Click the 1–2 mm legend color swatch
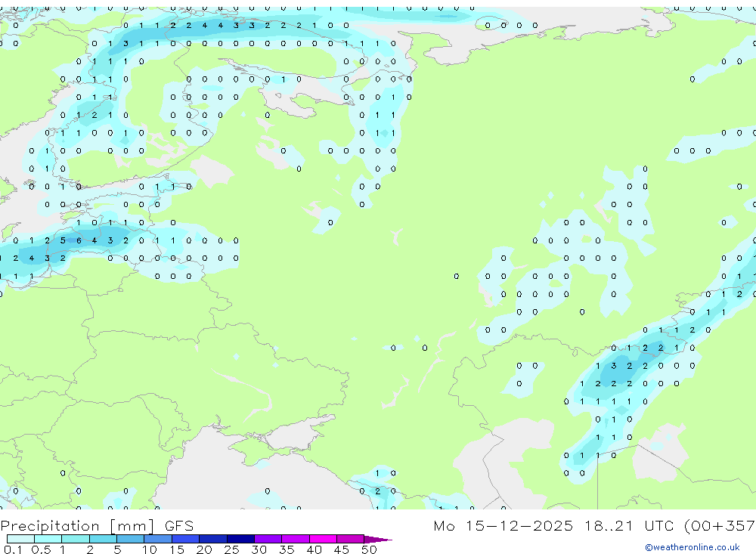 [76, 539]
